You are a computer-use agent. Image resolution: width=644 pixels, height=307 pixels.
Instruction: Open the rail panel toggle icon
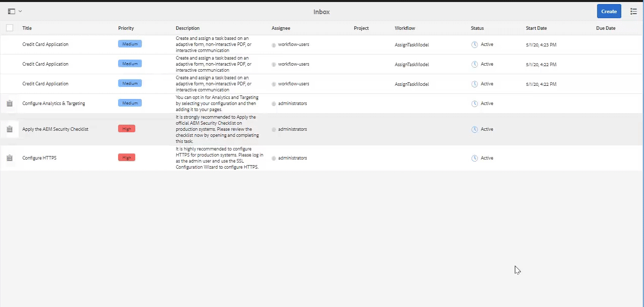12,11
